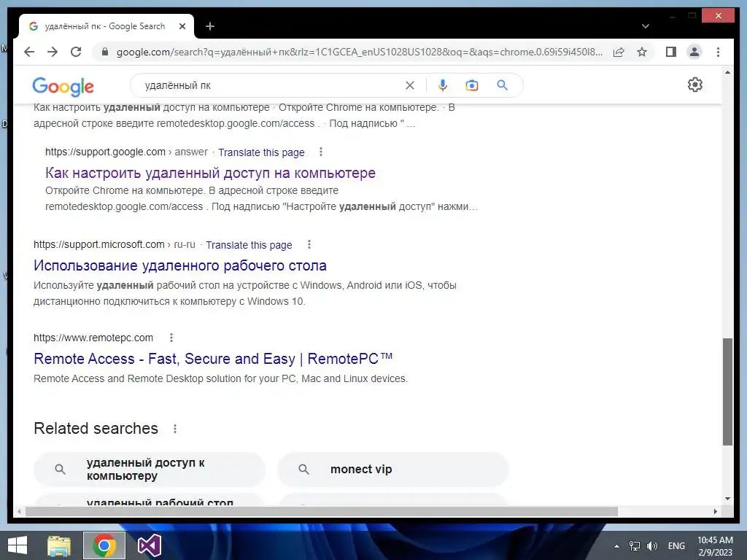Open Google quick settings gear
The height and width of the screenshot is (560, 747).
[x=695, y=85]
